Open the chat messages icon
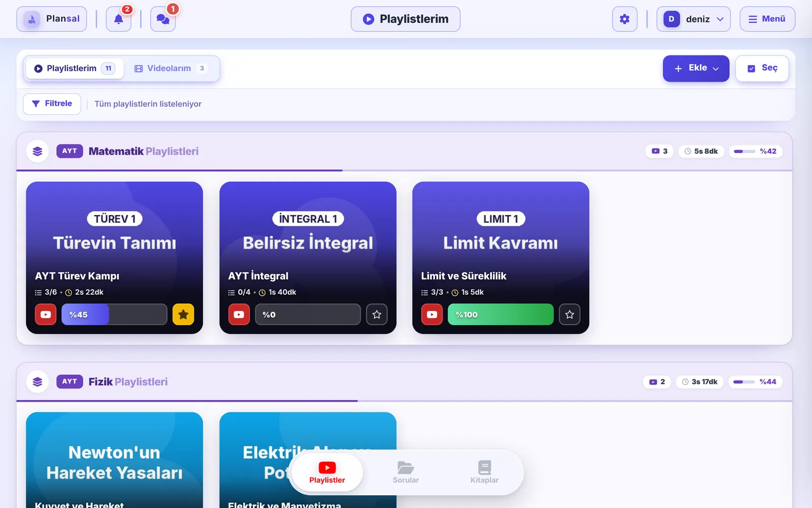Image resolution: width=812 pixels, height=508 pixels. pyautogui.click(x=163, y=19)
